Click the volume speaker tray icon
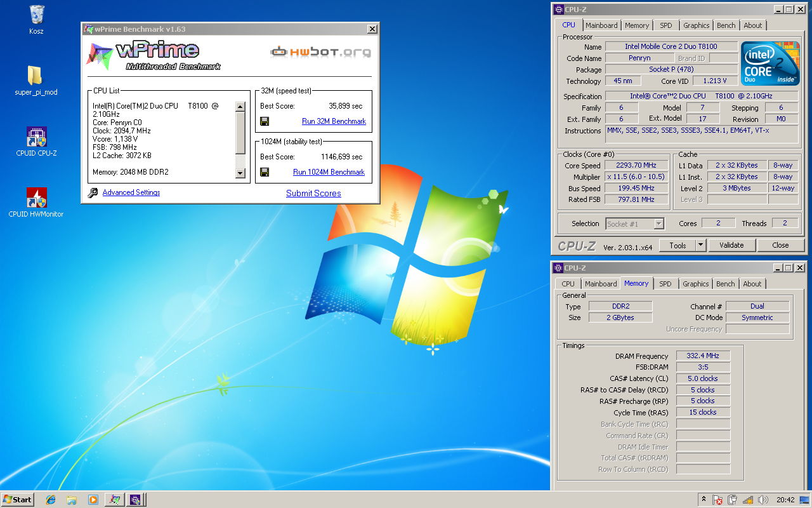 click(763, 500)
